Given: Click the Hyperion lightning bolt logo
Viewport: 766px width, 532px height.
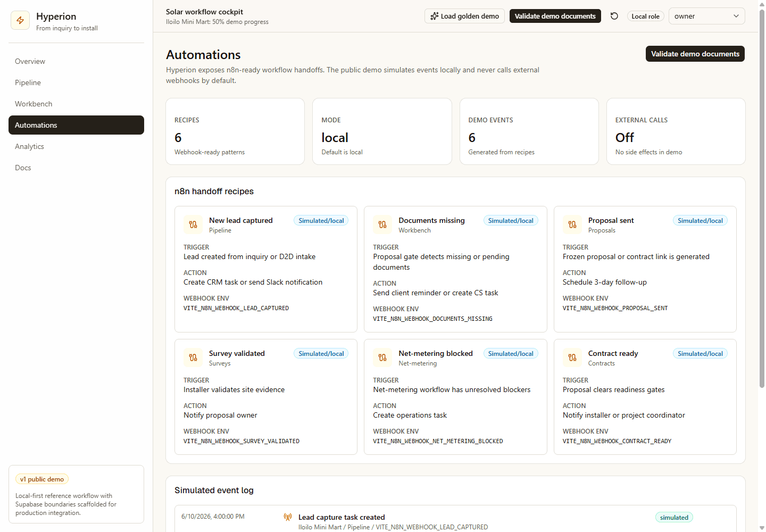Looking at the screenshot, I should (20, 20).
